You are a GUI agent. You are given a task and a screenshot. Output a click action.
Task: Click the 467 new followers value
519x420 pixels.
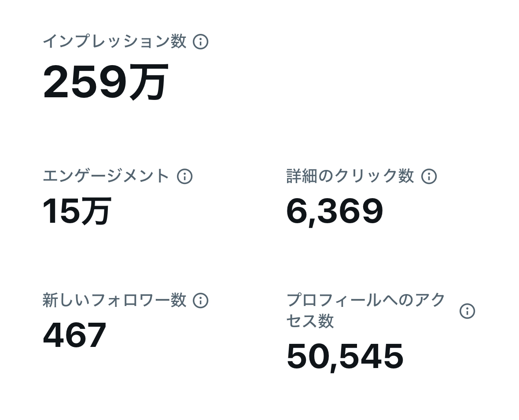[74, 335]
